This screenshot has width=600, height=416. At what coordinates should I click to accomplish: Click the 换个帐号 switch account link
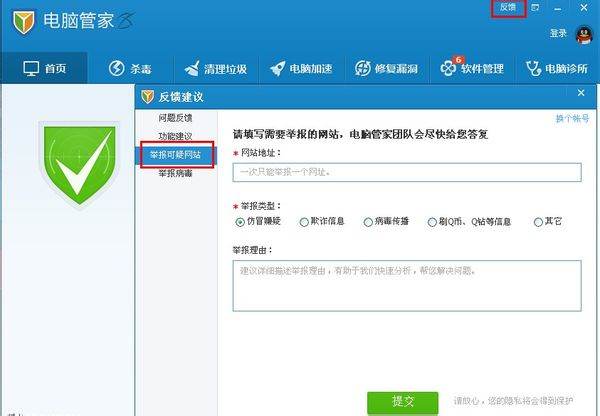pos(572,119)
